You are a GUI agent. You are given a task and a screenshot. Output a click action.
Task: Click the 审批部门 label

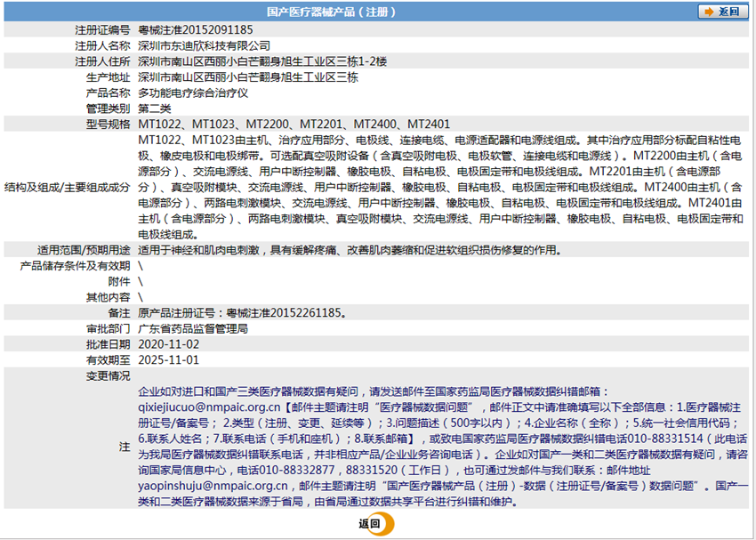point(108,329)
